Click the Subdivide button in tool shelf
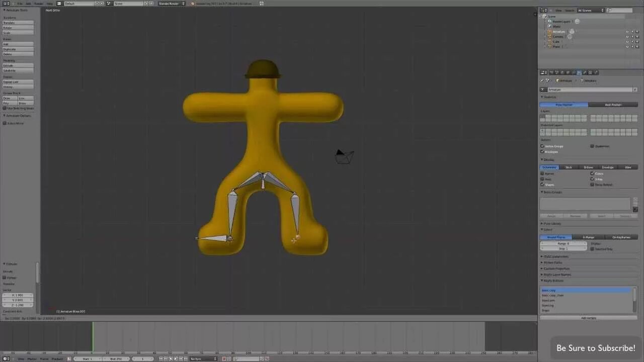This screenshot has height=362, width=644. click(x=18, y=70)
